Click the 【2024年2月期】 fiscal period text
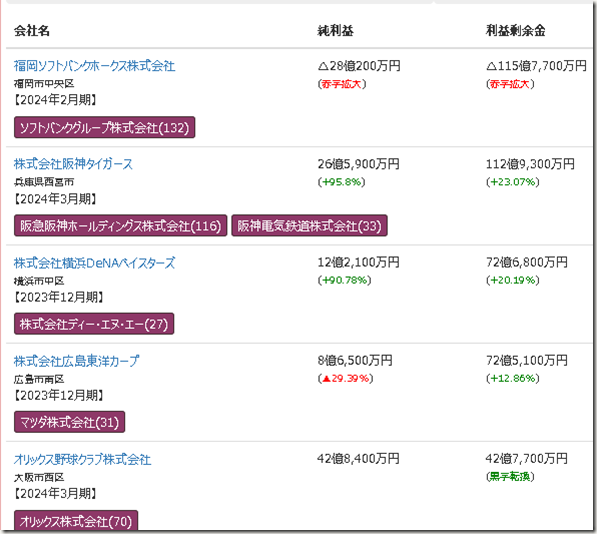Screen dimensions: 597x534 tap(56, 100)
